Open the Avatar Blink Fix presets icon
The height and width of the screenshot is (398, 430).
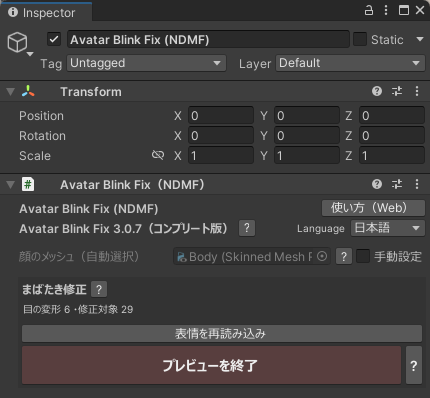397,184
